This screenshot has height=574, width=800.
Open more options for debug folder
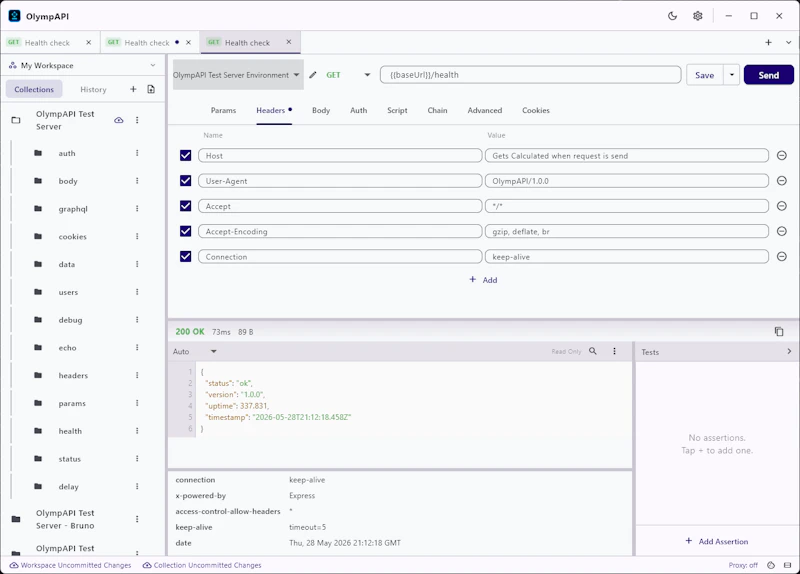pos(137,319)
